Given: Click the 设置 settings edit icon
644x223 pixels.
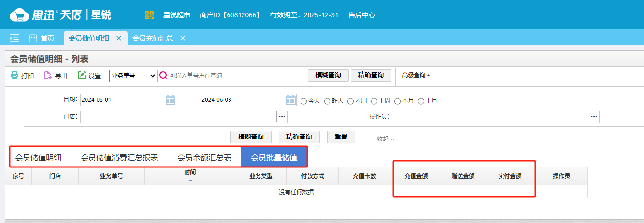Looking at the screenshot, I should click(82, 76).
